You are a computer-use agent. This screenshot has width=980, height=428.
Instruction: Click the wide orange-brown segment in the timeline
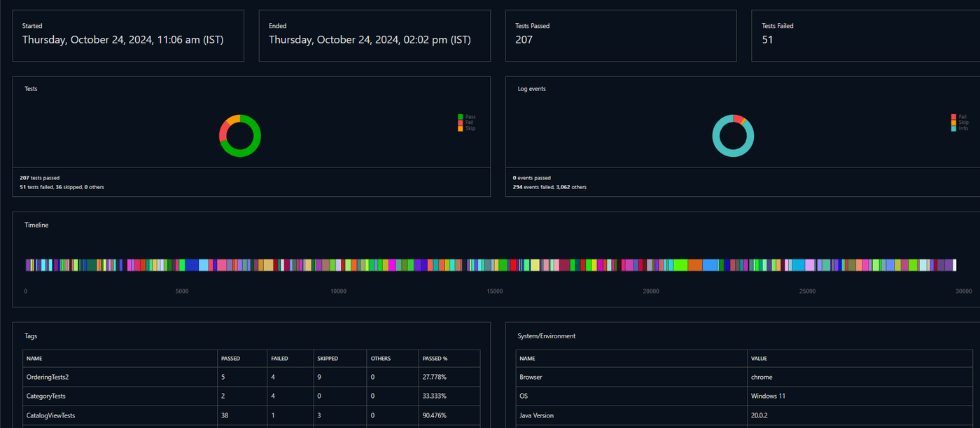(694, 265)
